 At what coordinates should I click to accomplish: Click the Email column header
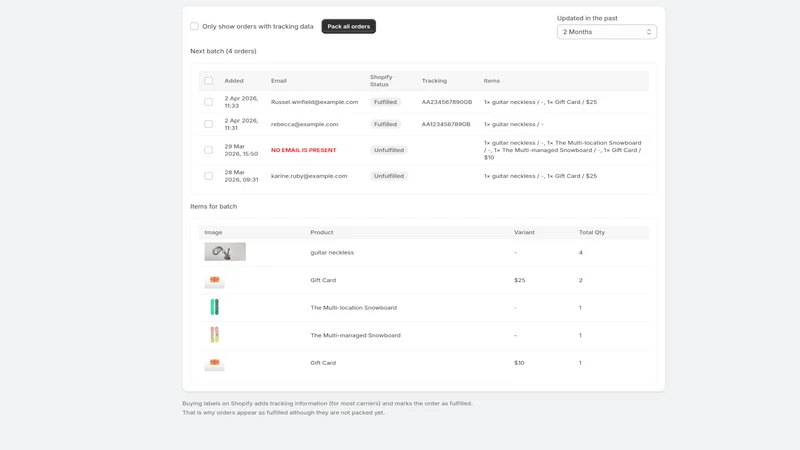point(279,81)
